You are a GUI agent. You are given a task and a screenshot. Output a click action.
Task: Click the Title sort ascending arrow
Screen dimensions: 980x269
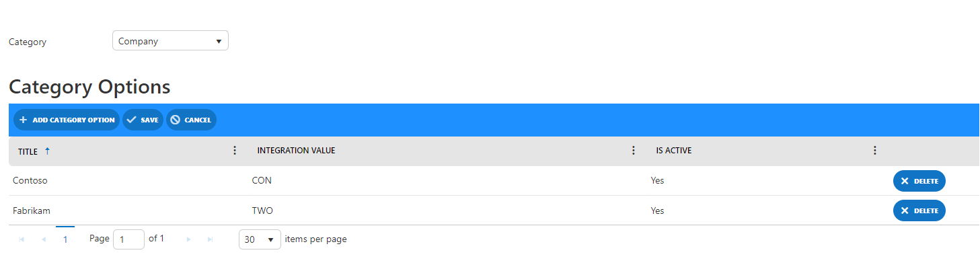(x=47, y=151)
